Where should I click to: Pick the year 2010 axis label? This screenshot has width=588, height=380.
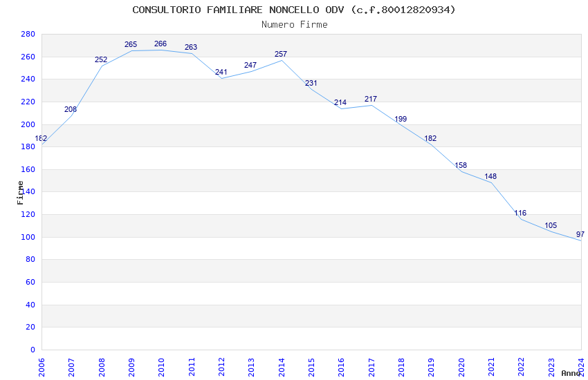162,367
